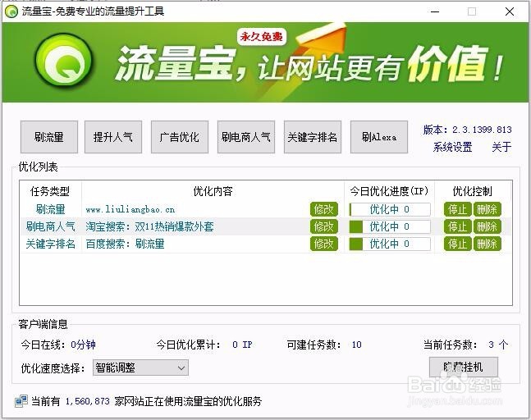This screenshot has height=420, width=531.
Task: Close the 流量宝 window
Action: (510, 11)
